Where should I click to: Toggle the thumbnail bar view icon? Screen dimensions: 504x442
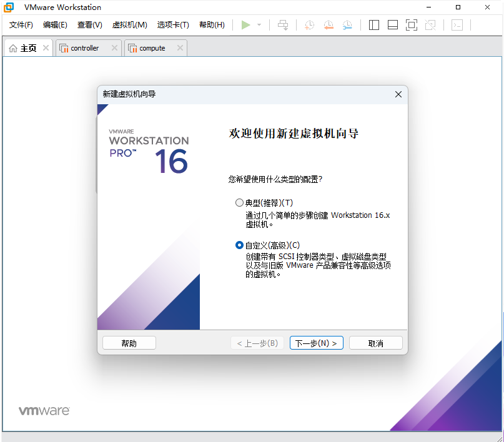[393, 25]
